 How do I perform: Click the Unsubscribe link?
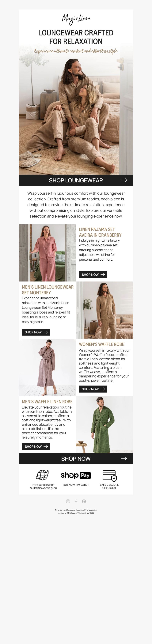[92, 510]
